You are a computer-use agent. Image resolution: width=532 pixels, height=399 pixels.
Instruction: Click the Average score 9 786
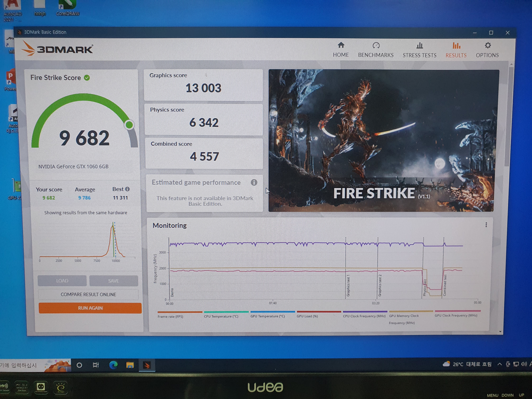pos(84,198)
